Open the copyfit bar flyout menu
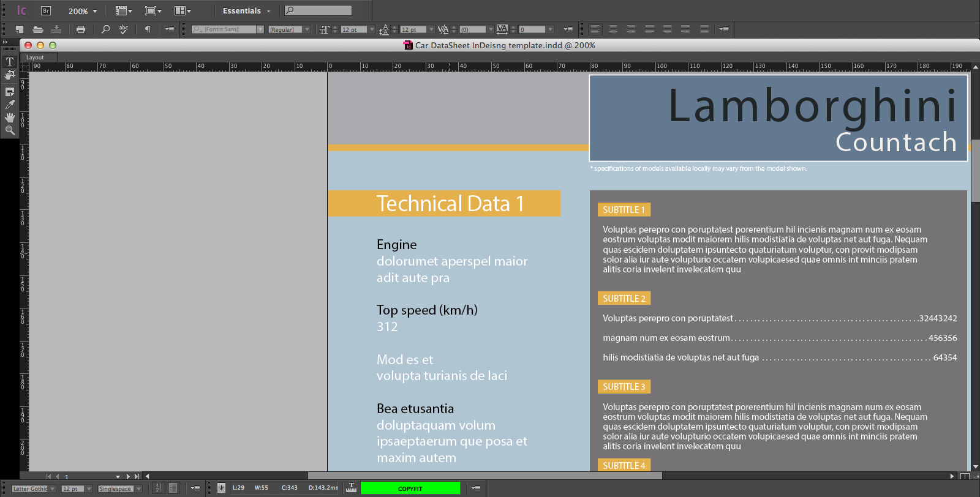This screenshot has height=497, width=980. pos(476,488)
